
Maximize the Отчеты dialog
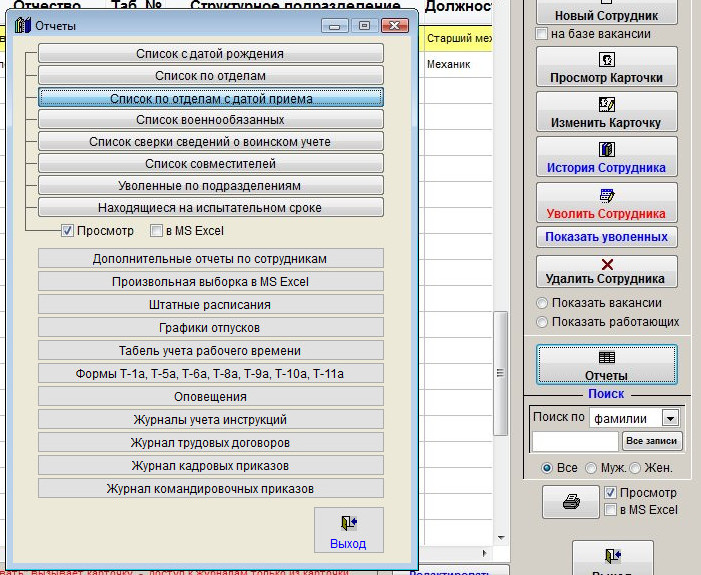(364, 25)
